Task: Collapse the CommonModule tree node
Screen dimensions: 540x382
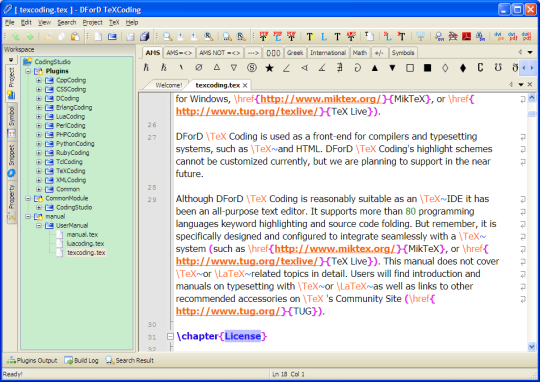Action: [28, 198]
